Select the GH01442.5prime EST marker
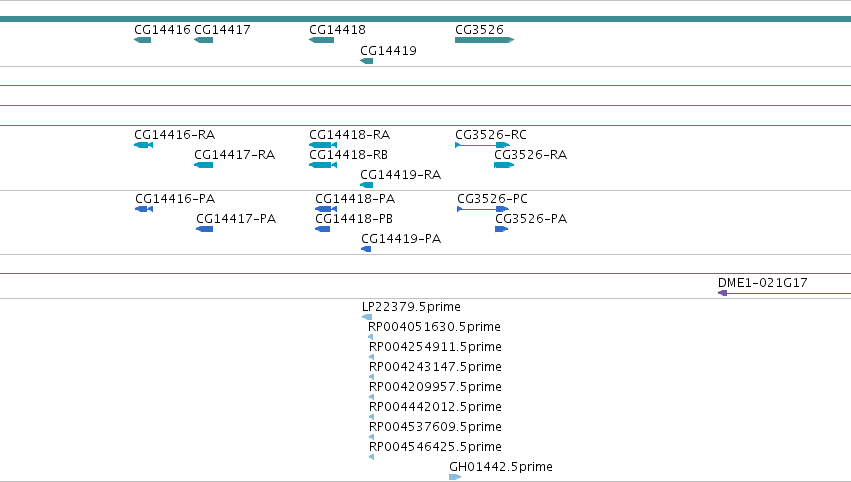 pyautogui.click(x=455, y=477)
